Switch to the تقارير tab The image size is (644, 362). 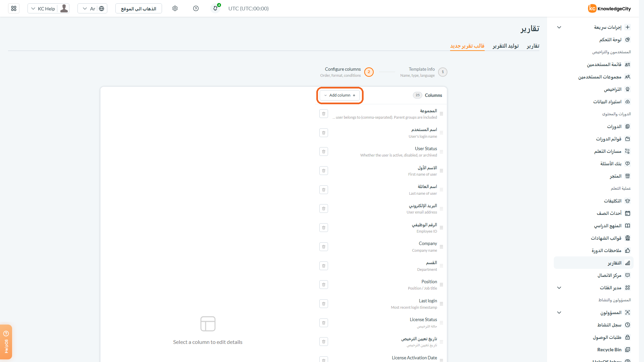533,46
